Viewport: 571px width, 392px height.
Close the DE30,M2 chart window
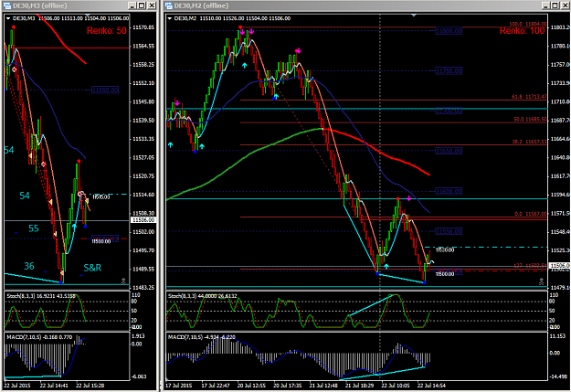(x=565, y=5)
